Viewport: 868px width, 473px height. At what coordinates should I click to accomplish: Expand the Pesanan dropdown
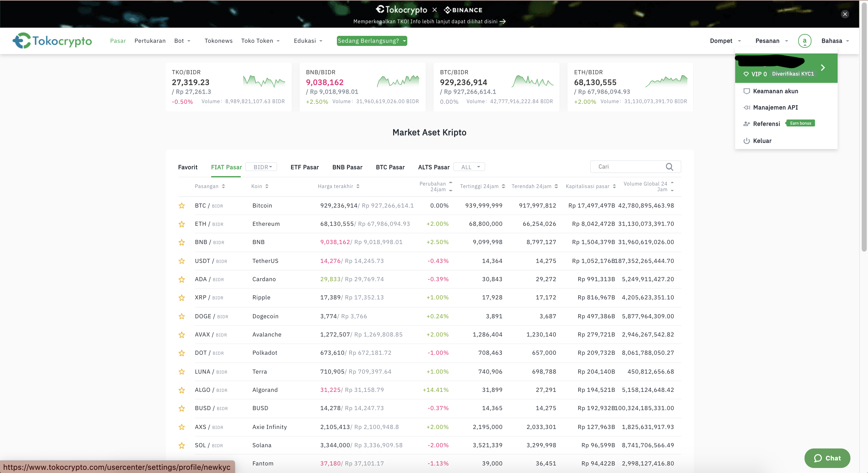(771, 41)
